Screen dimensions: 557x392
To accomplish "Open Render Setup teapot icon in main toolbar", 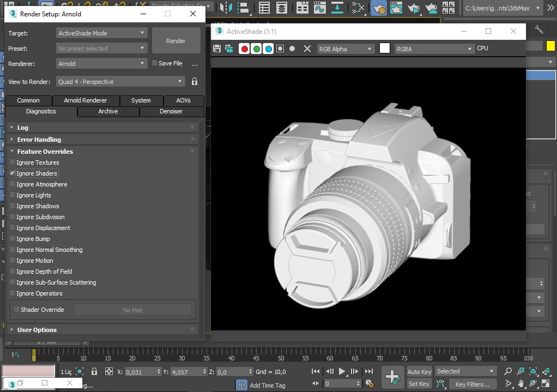I will click(x=379, y=8).
